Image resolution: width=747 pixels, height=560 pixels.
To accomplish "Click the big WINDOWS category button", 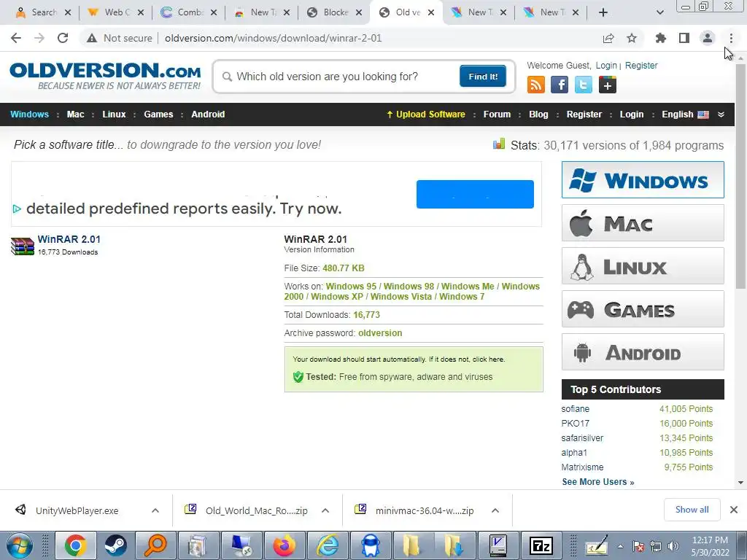I will 643,180.
